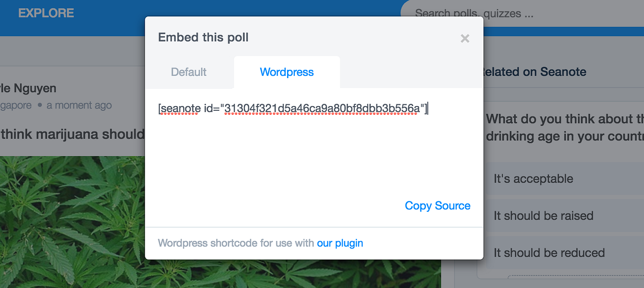This screenshot has width=644, height=288.
Task: Switch to the Wordpress tab
Action: (287, 72)
